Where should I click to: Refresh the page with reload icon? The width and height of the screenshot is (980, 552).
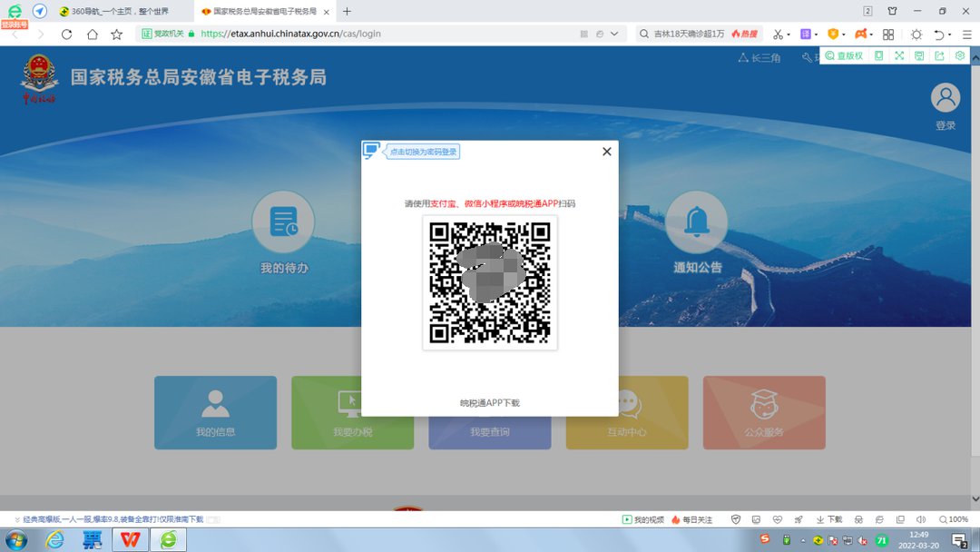[66, 34]
